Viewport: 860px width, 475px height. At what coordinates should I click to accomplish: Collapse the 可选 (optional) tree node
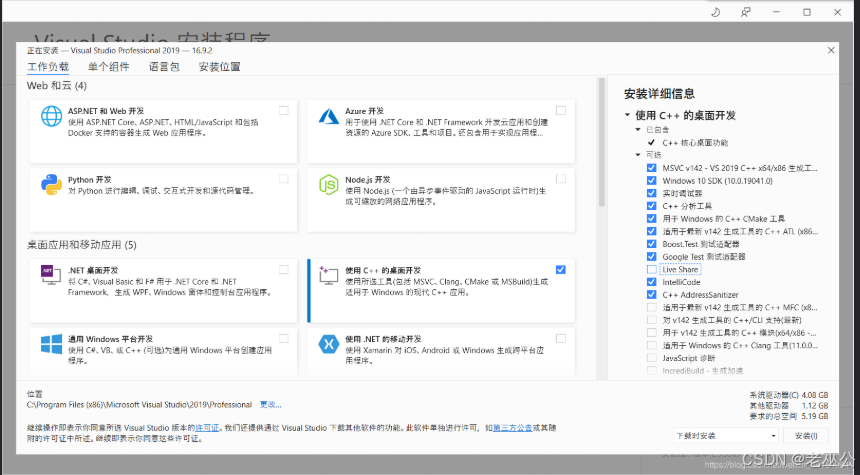pos(638,155)
